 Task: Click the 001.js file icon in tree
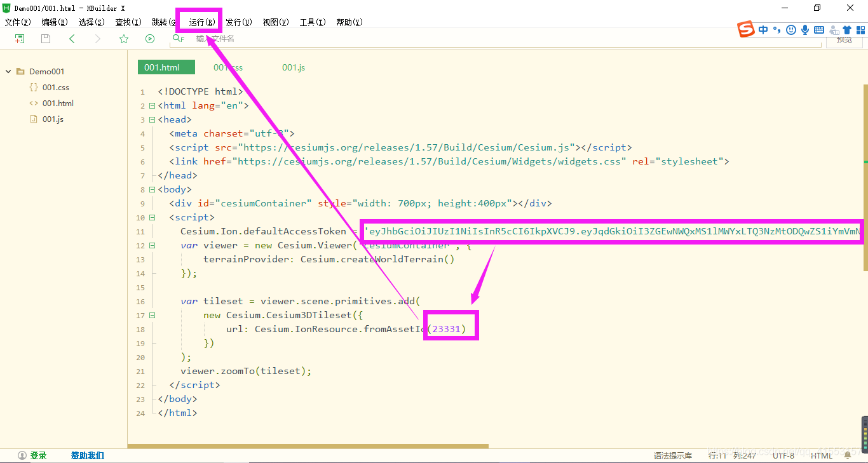tap(34, 119)
